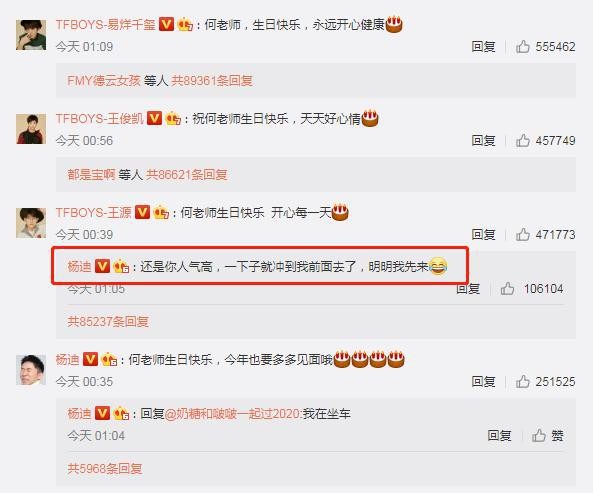The height and width of the screenshot is (493, 593).
Task: Expand the 共85237条回复 replies list
Action: (x=108, y=321)
